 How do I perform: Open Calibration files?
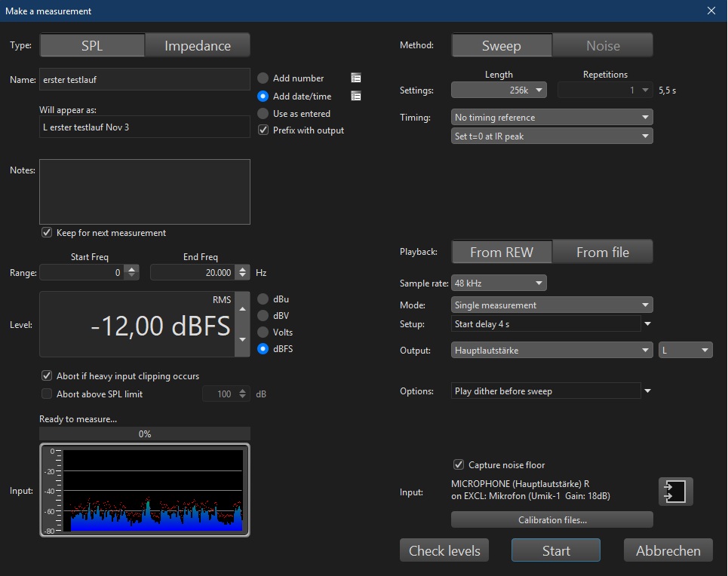pos(552,520)
